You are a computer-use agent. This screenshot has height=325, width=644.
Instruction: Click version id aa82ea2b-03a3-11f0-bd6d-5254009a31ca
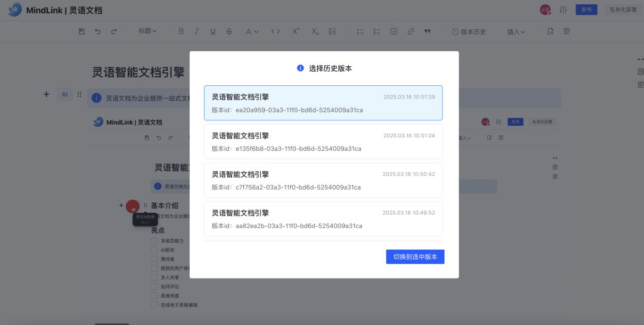(299, 226)
